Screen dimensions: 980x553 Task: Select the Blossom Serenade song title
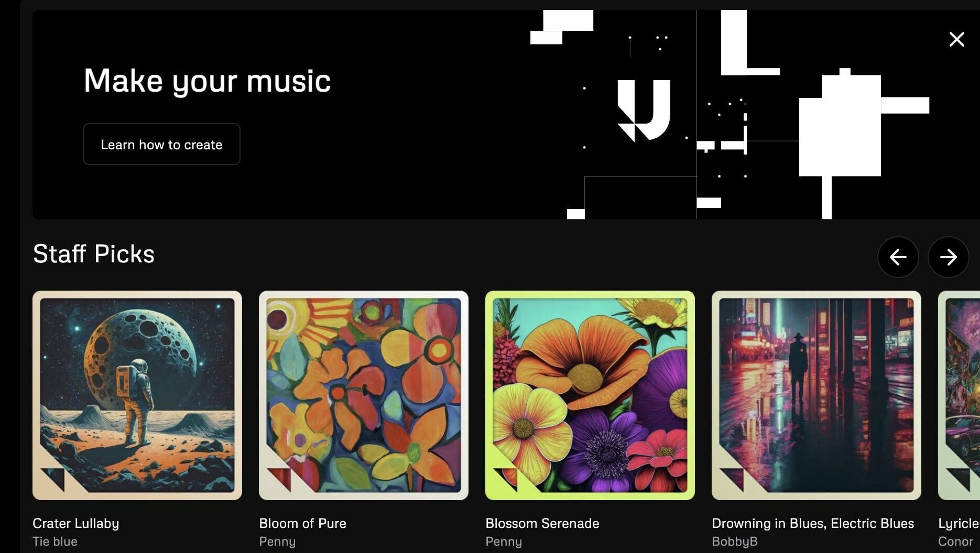click(542, 523)
